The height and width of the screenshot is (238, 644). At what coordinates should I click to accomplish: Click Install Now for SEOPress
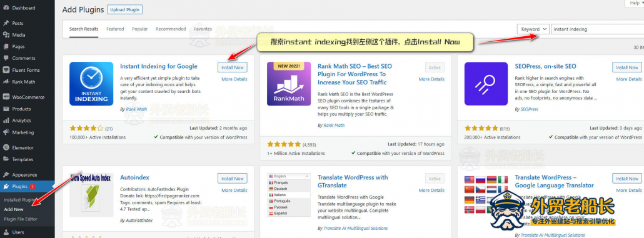click(627, 67)
